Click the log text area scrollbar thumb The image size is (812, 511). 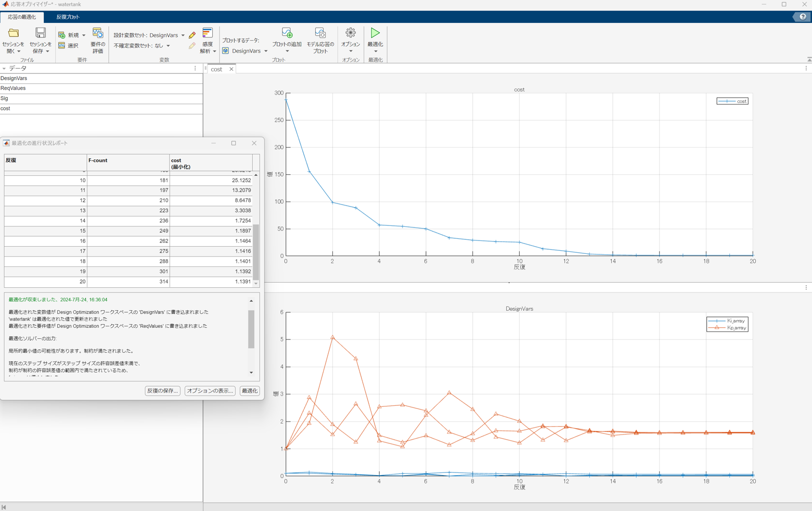pyautogui.click(x=251, y=329)
